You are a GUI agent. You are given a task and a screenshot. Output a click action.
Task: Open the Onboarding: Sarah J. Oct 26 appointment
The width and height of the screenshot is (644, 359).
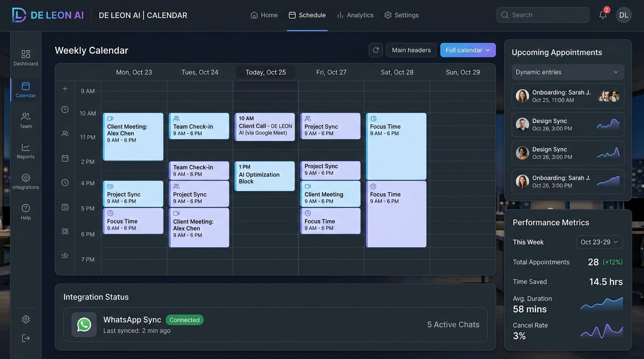(568, 181)
